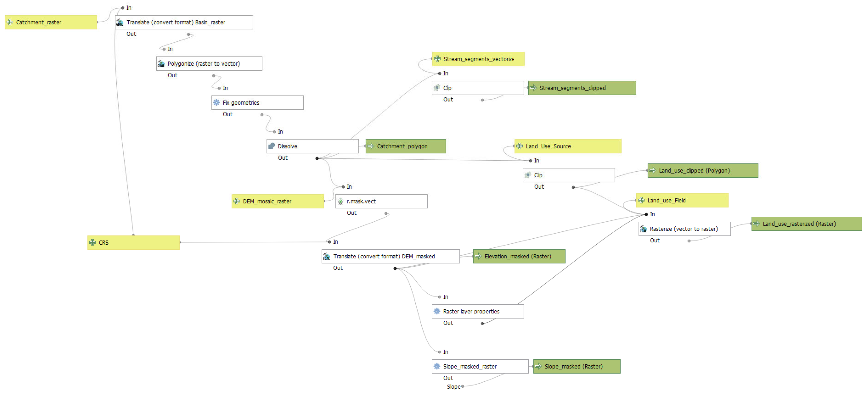Expand the In socket above Dissolve
Screen dimensions: 868x394
tap(274, 132)
